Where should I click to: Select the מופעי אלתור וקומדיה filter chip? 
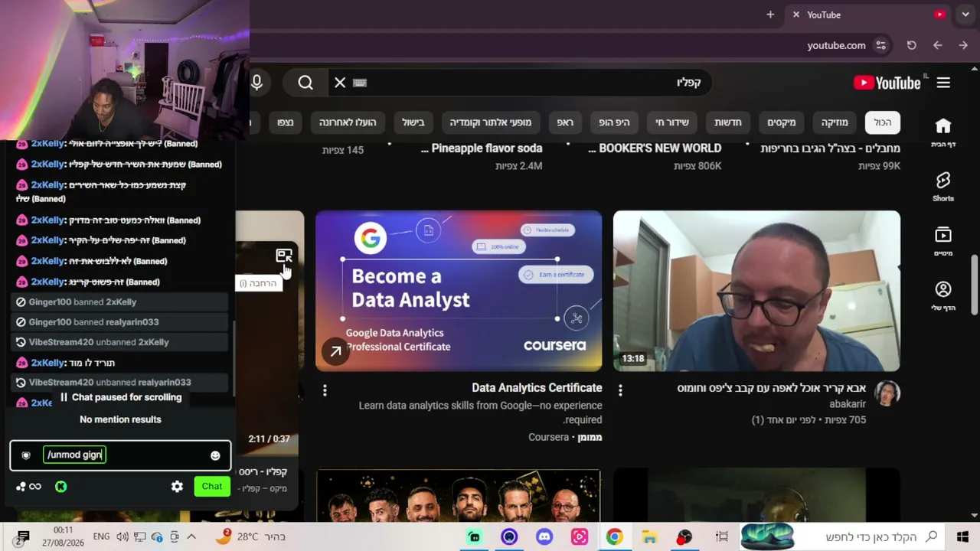click(490, 122)
